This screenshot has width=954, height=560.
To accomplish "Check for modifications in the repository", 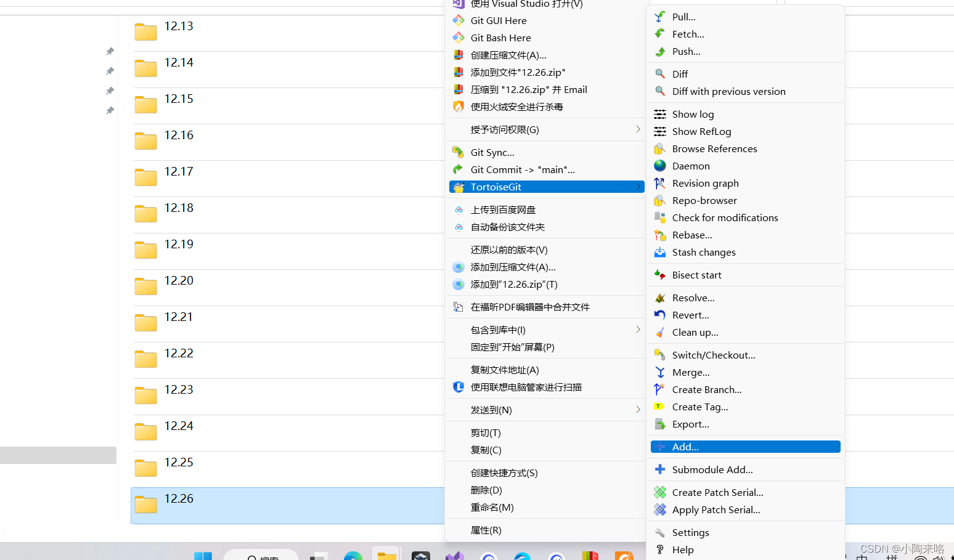I will (x=725, y=217).
